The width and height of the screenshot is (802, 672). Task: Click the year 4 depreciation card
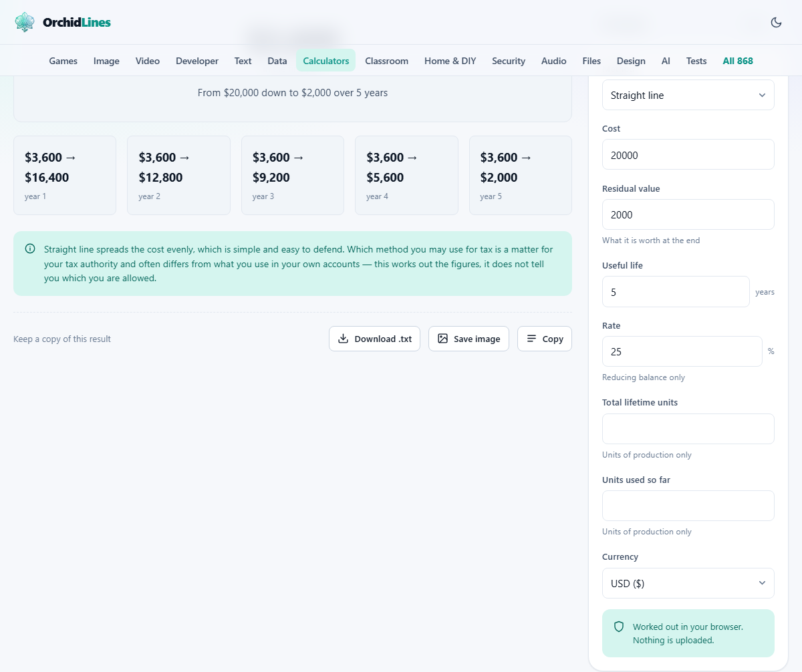coord(406,175)
